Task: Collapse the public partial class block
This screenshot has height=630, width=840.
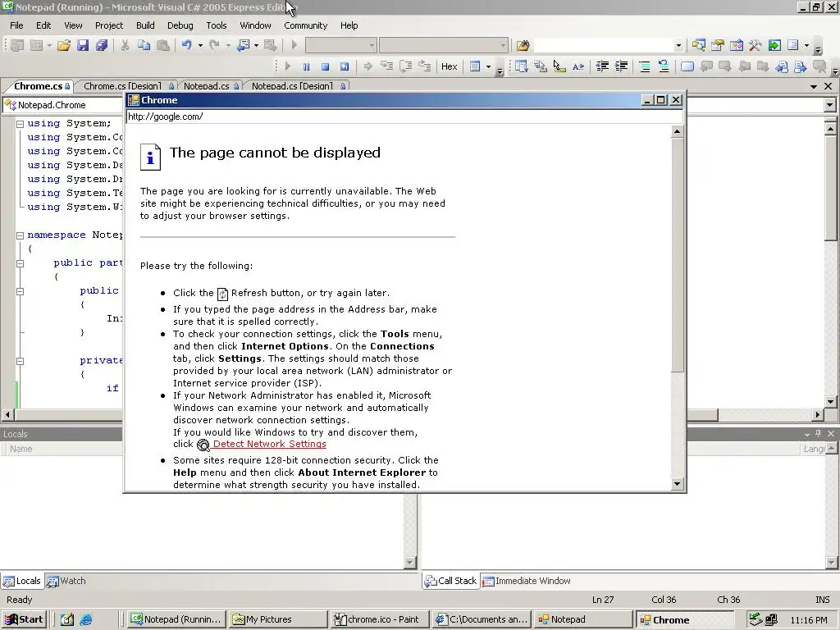Action: point(20,263)
